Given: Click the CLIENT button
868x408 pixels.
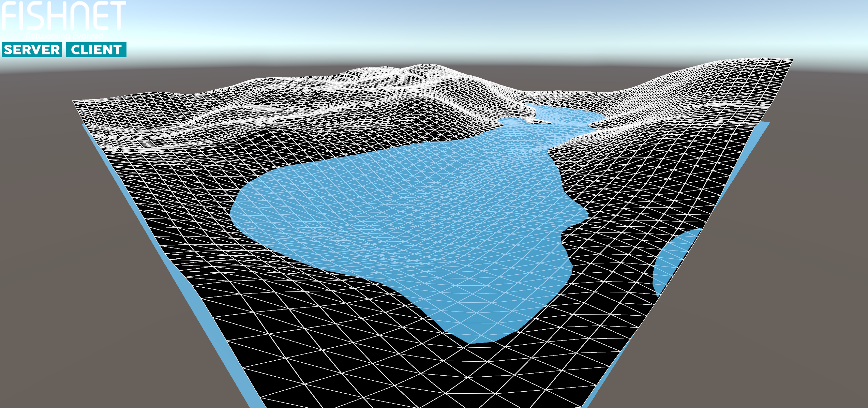Looking at the screenshot, I should (96, 50).
